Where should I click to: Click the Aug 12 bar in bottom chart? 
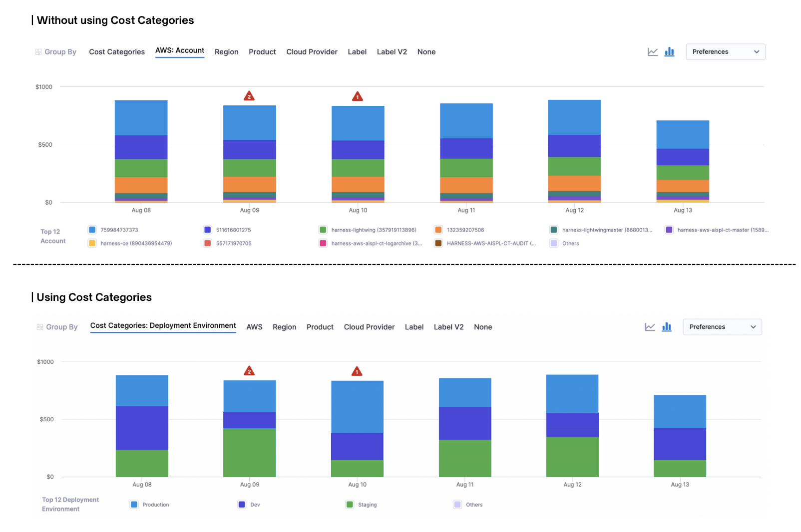click(x=572, y=425)
